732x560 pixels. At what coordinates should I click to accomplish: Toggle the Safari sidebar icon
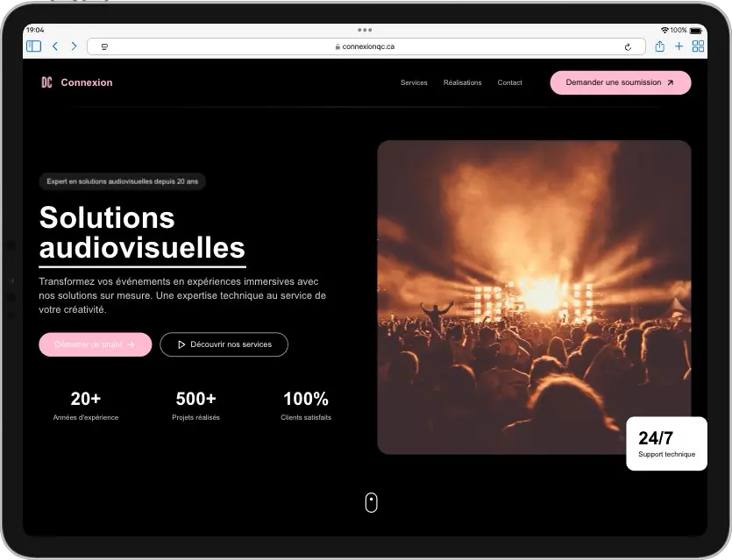click(x=33, y=46)
